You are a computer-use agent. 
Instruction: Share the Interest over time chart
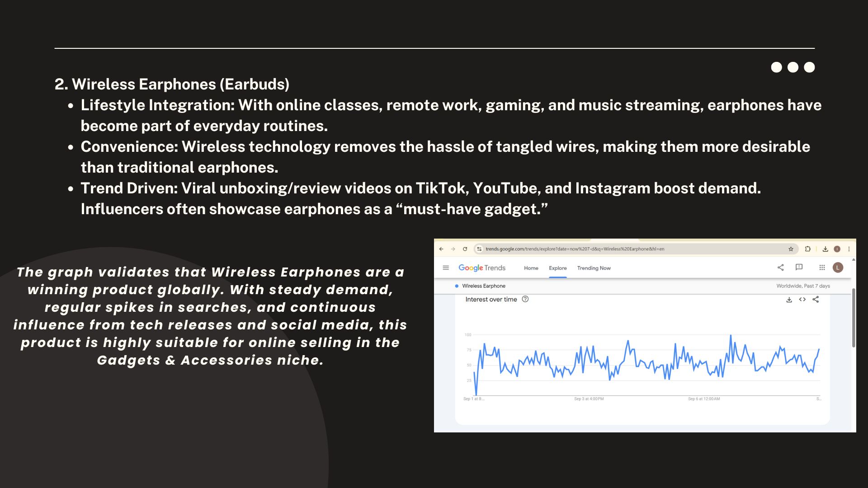click(x=816, y=300)
